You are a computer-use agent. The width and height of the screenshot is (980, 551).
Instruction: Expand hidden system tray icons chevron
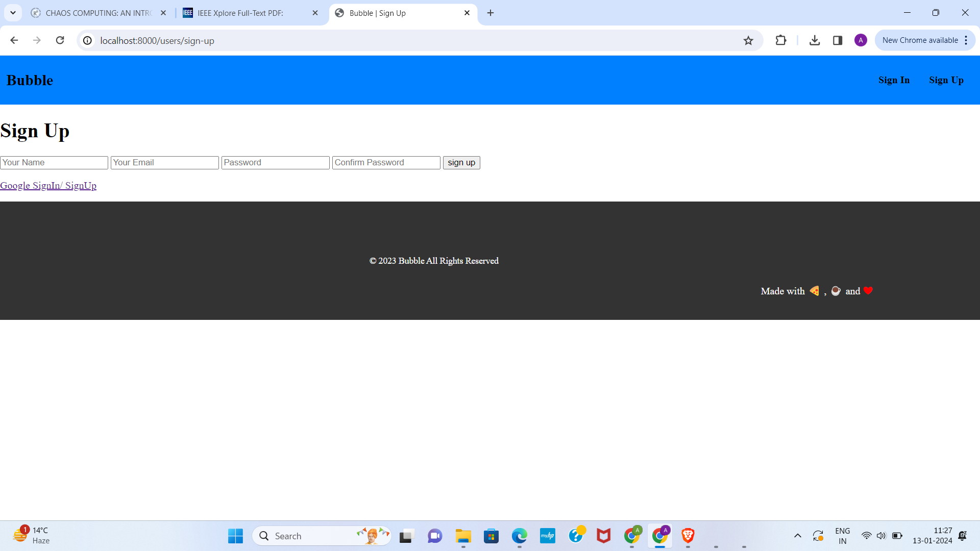[x=797, y=536]
